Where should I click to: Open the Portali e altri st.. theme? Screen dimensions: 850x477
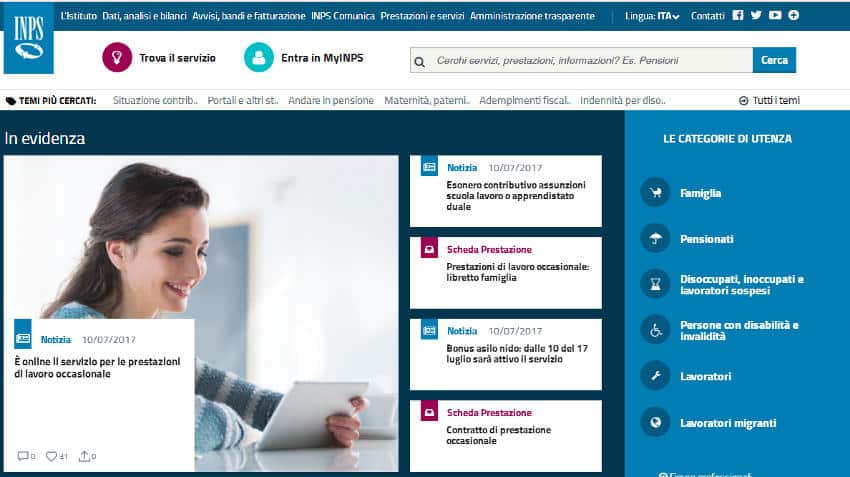(x=243, y=100)
